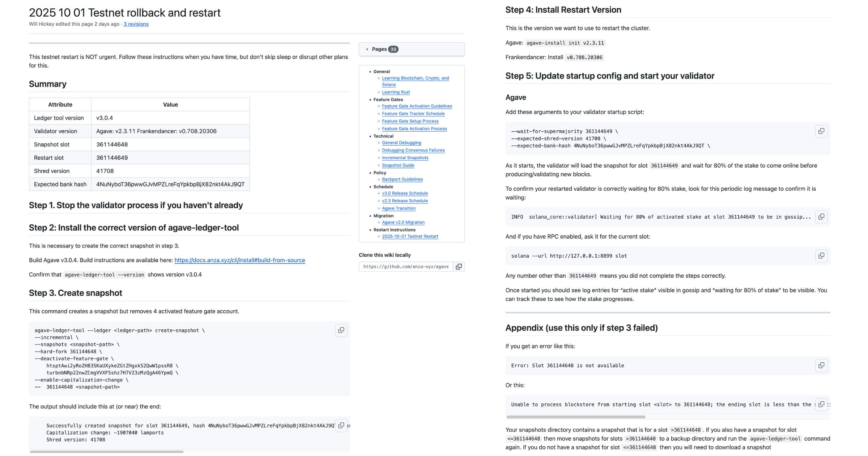Screen dimensions: 868x456
Task: Open the build-from-source docs link
Action: point(239,260)
